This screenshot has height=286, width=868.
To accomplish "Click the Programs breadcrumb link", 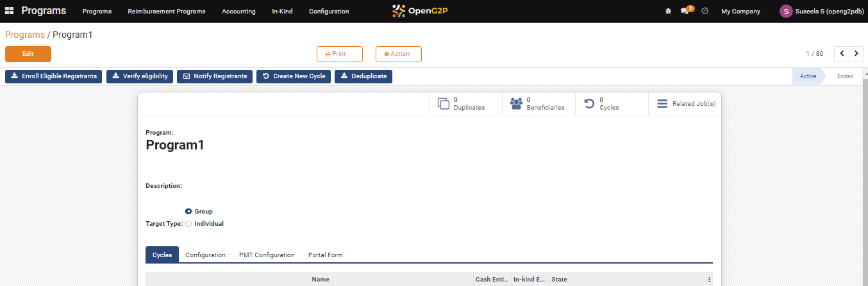I will point(25,35).
